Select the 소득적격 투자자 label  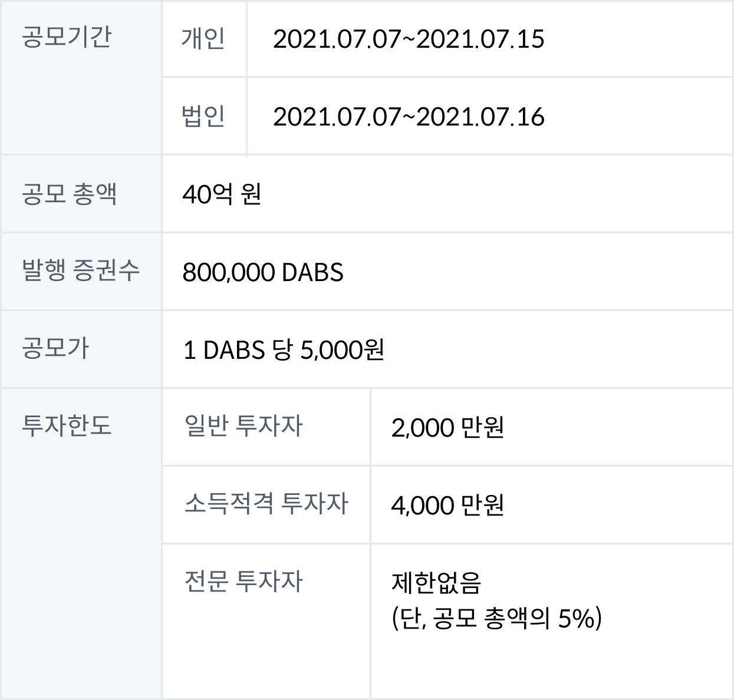click(266, 503)
